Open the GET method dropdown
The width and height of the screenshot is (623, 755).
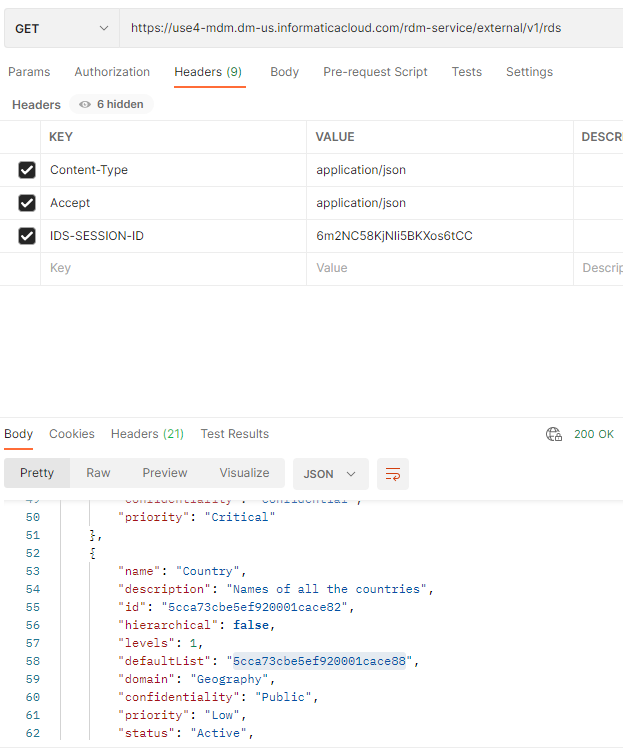point(62,28)
